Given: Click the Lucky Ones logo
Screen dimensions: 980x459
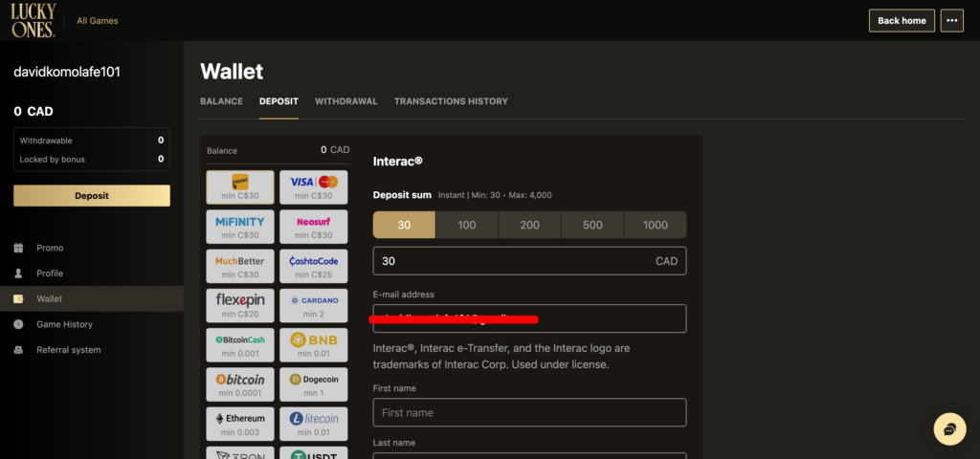Looking at the screenshot, I should [x=33, y=21].
